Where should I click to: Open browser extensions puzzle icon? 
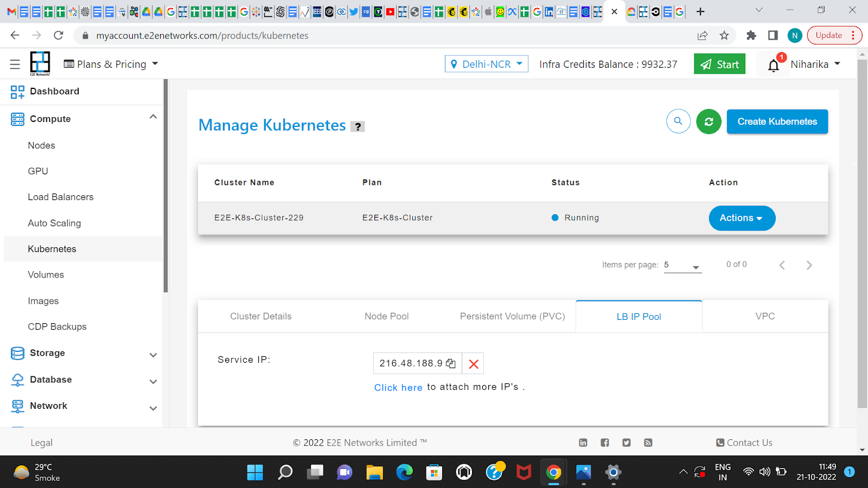751,35
